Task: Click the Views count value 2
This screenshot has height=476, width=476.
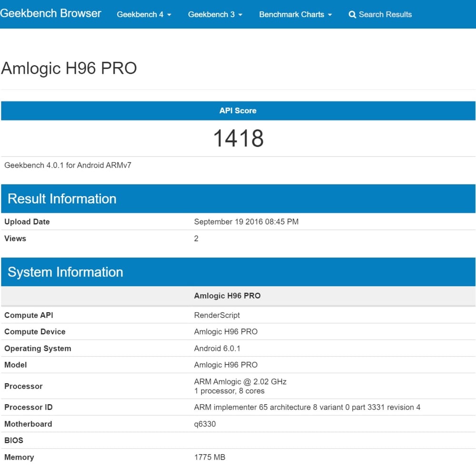Action: tap(196, 238)
